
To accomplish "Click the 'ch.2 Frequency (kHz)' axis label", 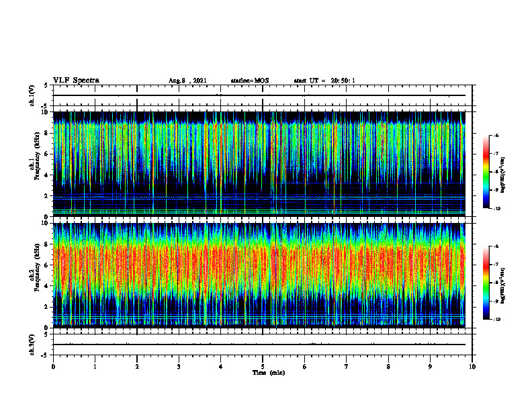I will [34, 267].
